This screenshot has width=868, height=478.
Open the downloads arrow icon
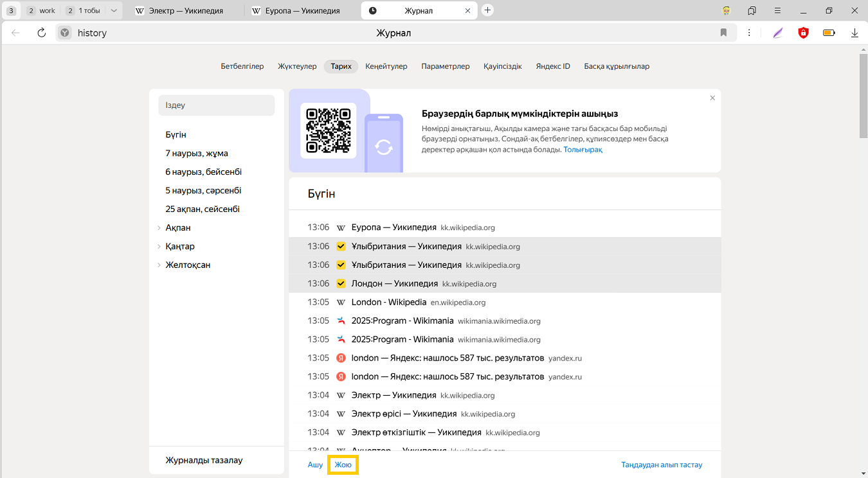pyautogui.click(x=854, y=33)
